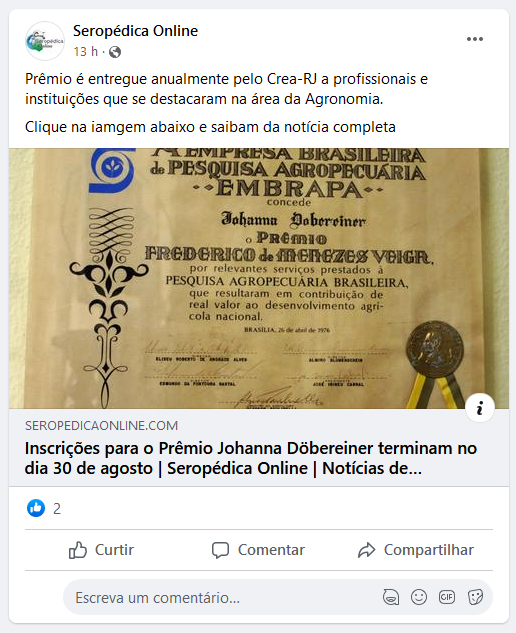Insert an avatar sticker in comment
The height and width of the screenshot is (633, 516).
(391, 597)
